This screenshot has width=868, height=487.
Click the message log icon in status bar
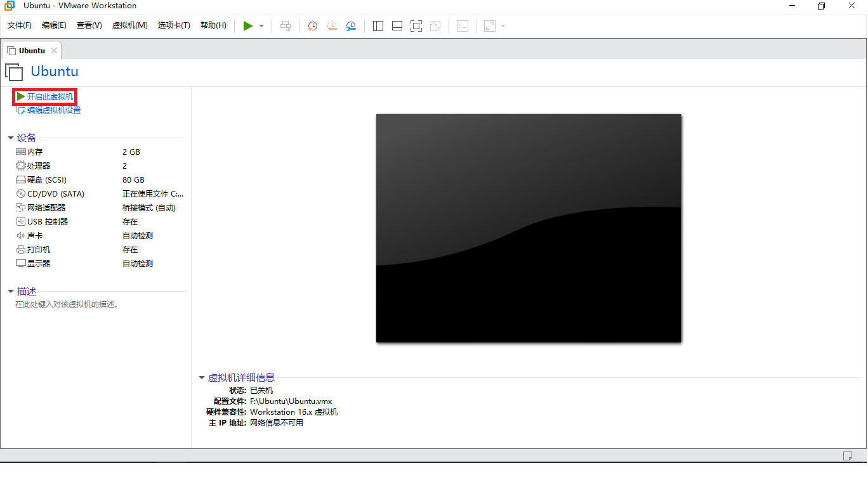[847, 456]
